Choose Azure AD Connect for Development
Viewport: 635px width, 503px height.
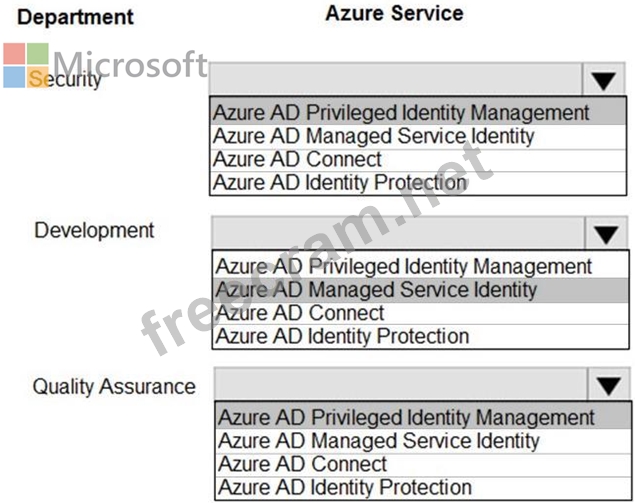click(421, 313)
